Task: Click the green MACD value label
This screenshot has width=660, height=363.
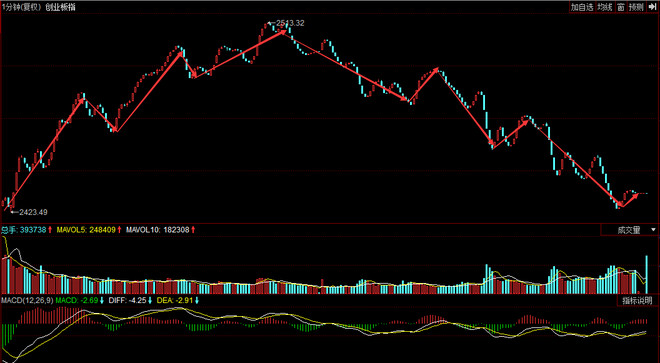Action: tap(80, 301)
